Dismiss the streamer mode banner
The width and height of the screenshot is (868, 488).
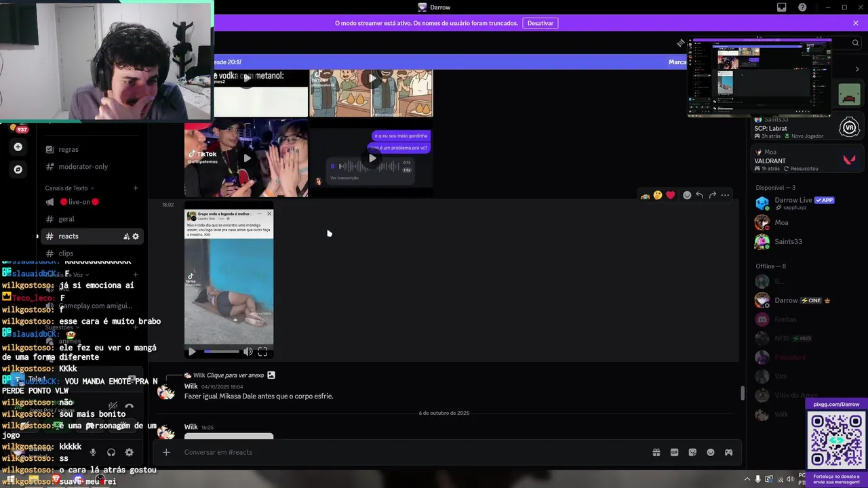tap(856, 23)
